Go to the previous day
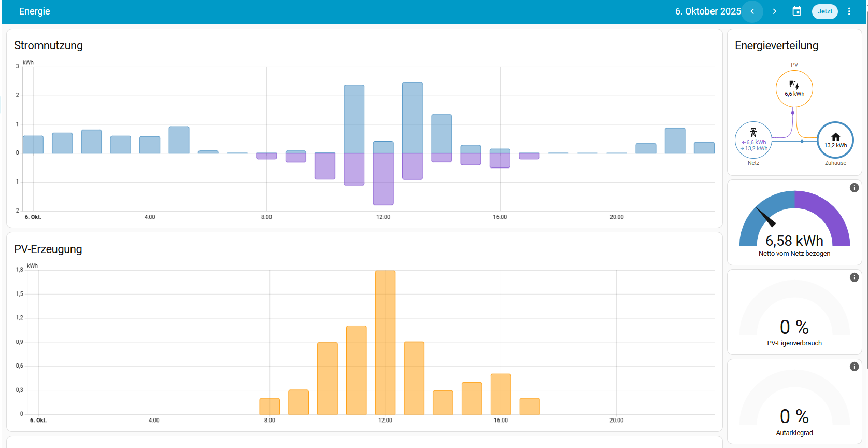This screenshot has width=868, height=448. pos(752,11)
